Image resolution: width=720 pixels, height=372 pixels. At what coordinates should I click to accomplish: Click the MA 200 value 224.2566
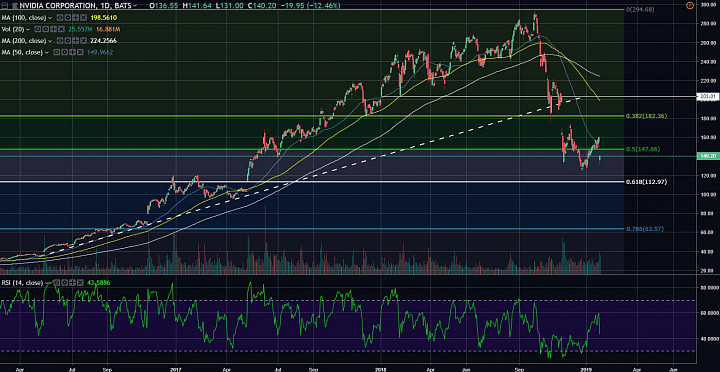point(104,40)
